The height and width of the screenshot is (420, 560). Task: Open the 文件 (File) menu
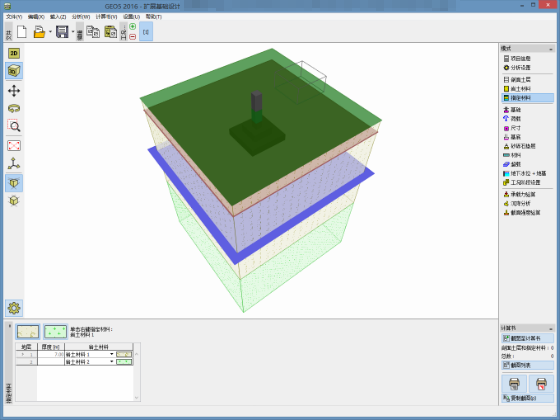pyautogui.click(x=14, y=17)
